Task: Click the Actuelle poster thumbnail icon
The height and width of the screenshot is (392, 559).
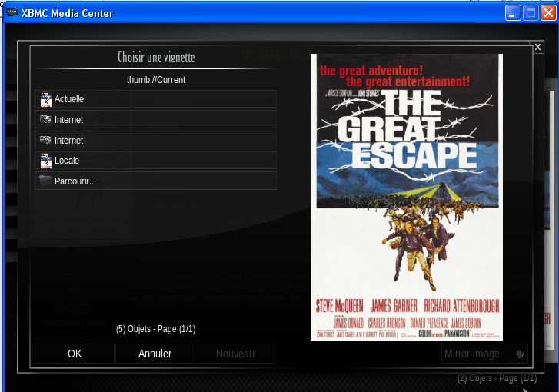Action: click(45, 99)
